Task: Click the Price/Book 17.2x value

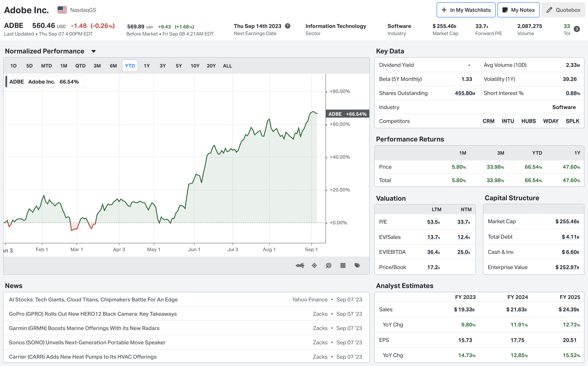Action: [x=433, y=267]
